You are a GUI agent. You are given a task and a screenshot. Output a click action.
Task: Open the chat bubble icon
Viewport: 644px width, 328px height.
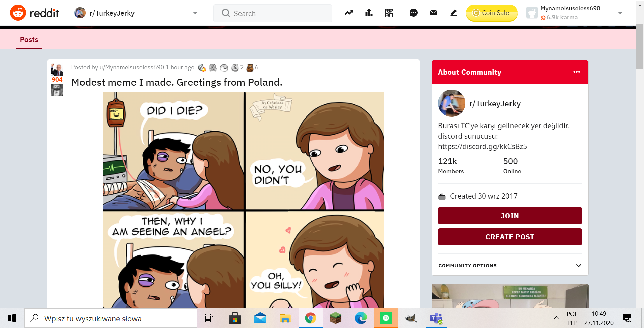[x=414, y=13]
